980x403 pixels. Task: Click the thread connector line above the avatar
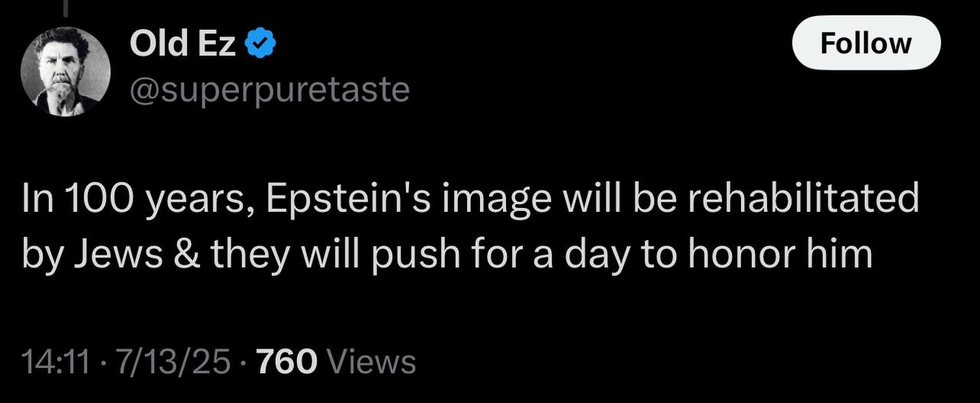coord(66,6)
